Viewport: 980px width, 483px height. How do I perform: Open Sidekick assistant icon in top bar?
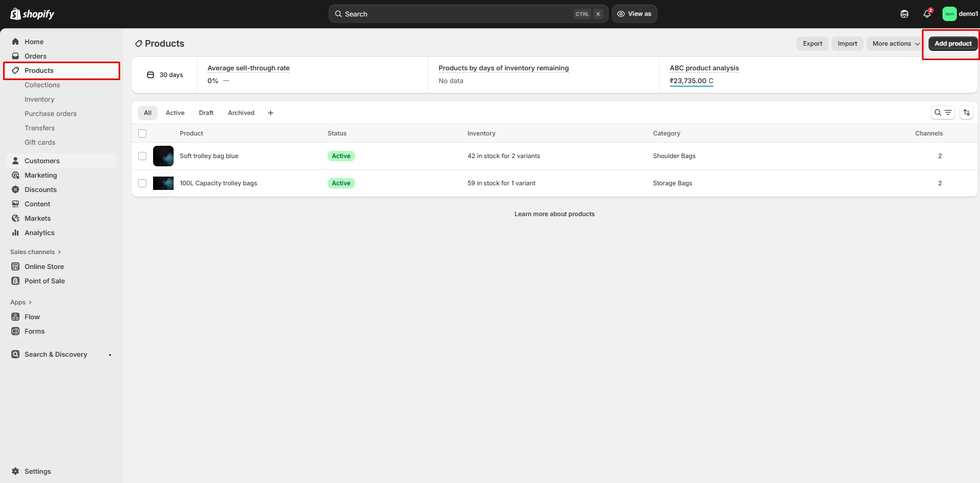click(904, 14)
